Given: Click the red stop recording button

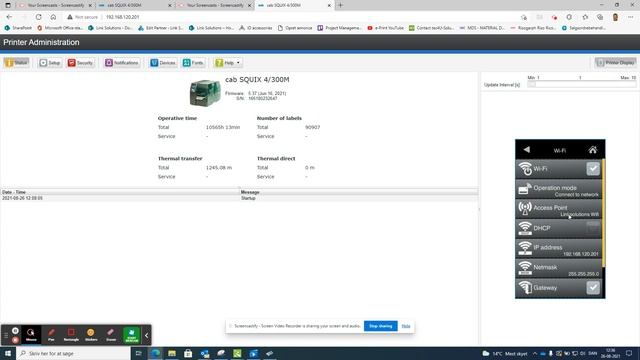Looking at the screenshot, I should click(15, 340).
